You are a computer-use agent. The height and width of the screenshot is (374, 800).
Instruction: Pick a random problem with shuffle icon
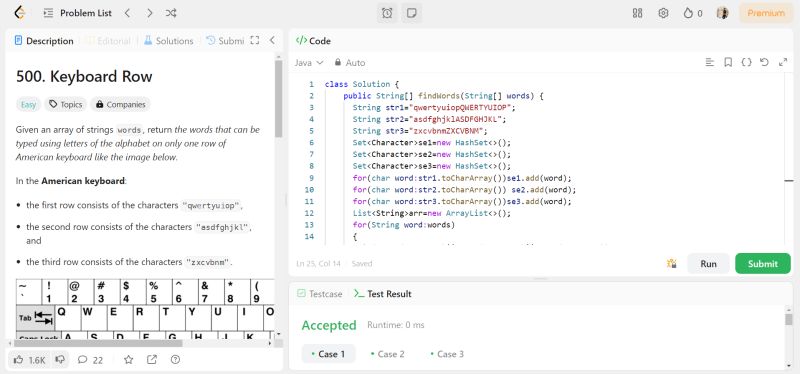[171, 13]
